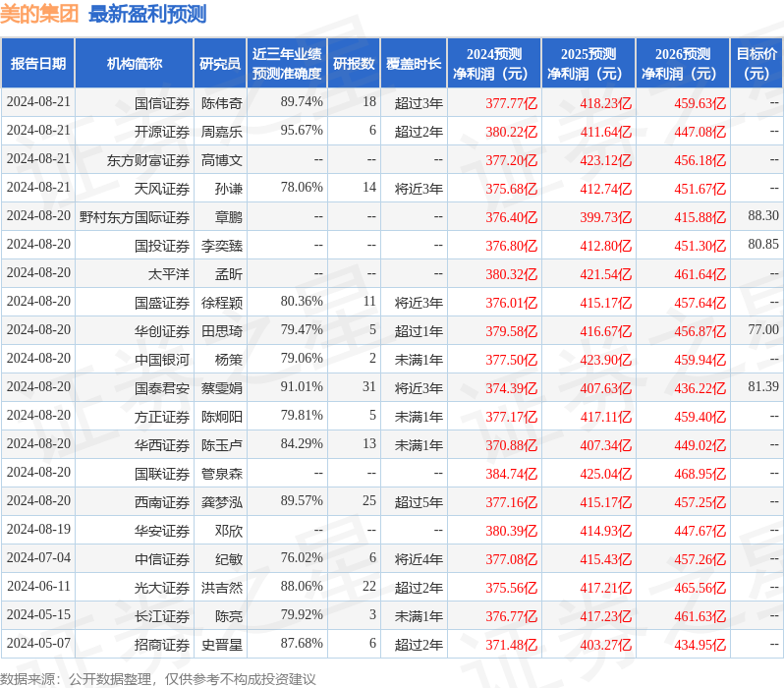
Task: Click the 美的集团 title text
Action: click(39, 14)
